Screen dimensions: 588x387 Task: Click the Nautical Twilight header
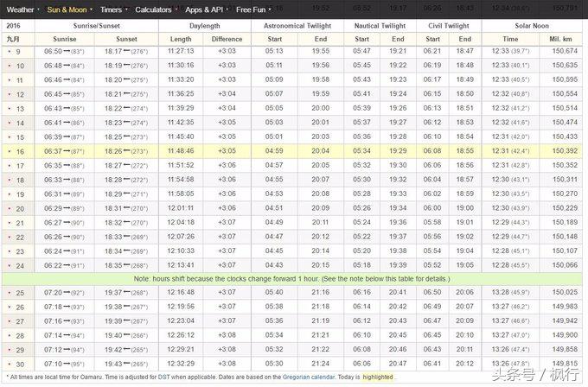pos(380,26)
